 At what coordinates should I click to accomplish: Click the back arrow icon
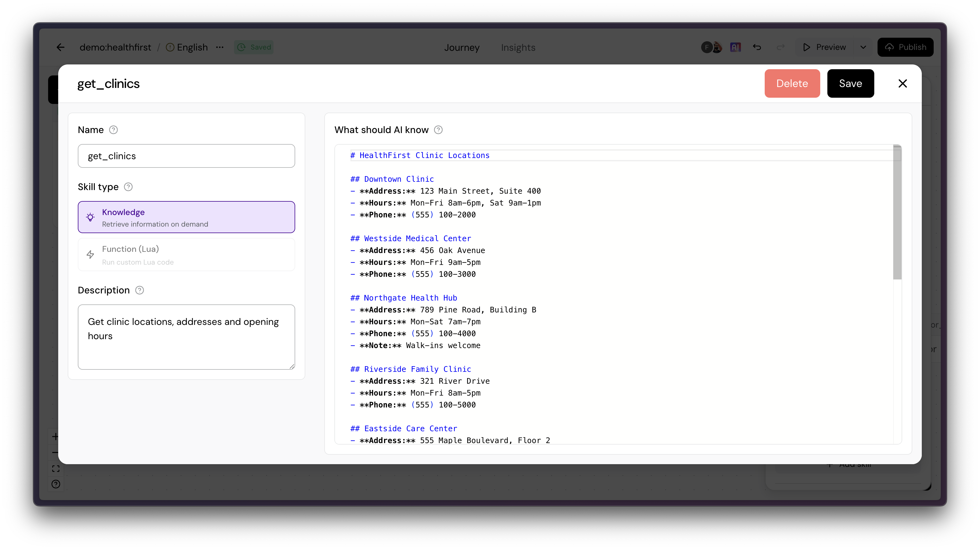coord(61,47)
